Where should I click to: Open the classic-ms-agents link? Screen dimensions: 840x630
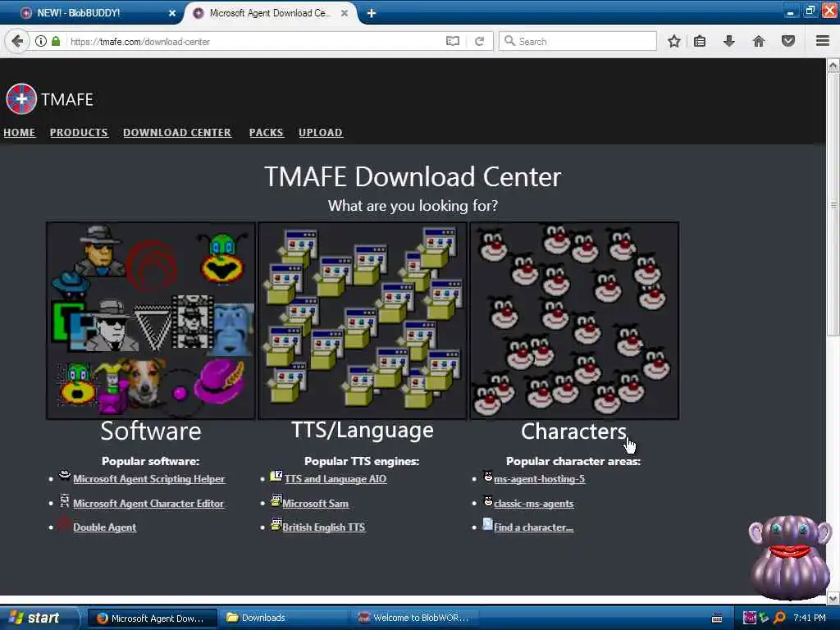533,504
